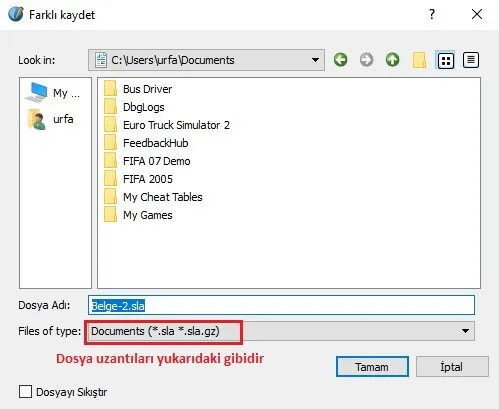Go back with the green Back arrow
Screen dimensions: 499x409
click(x=340, y=60)
